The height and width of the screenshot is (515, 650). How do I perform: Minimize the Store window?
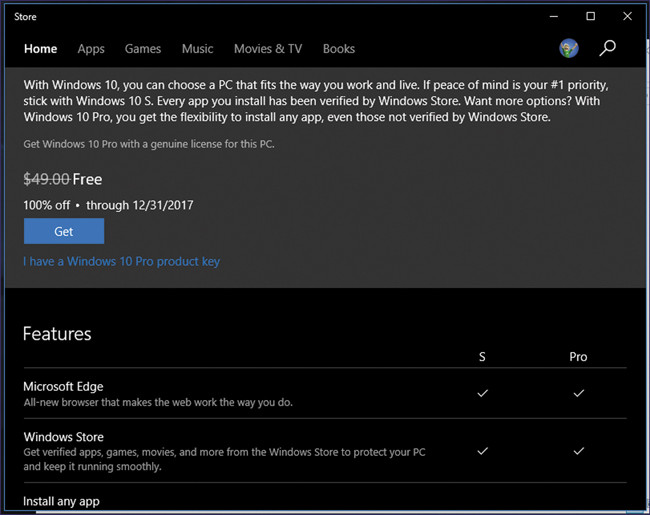554,17
